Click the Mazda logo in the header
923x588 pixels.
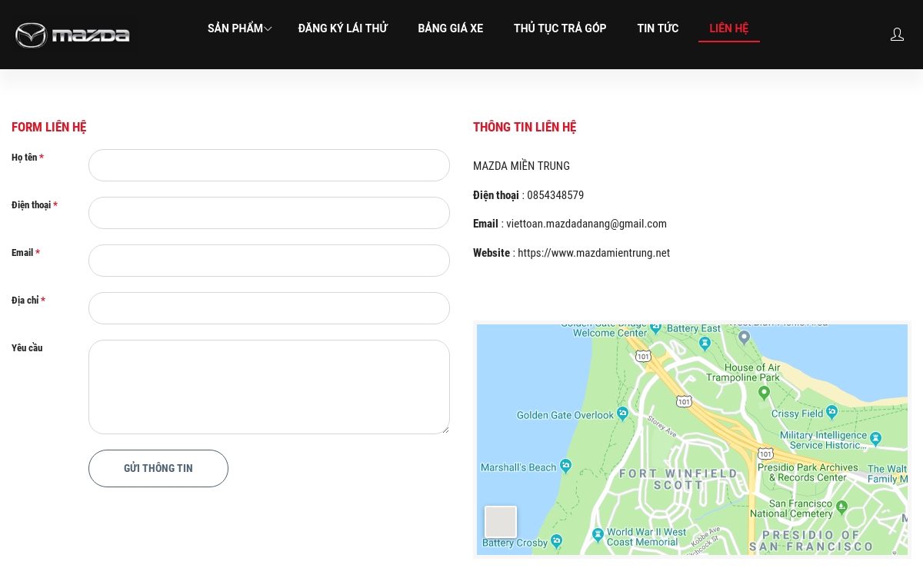[x=73, y=35]
